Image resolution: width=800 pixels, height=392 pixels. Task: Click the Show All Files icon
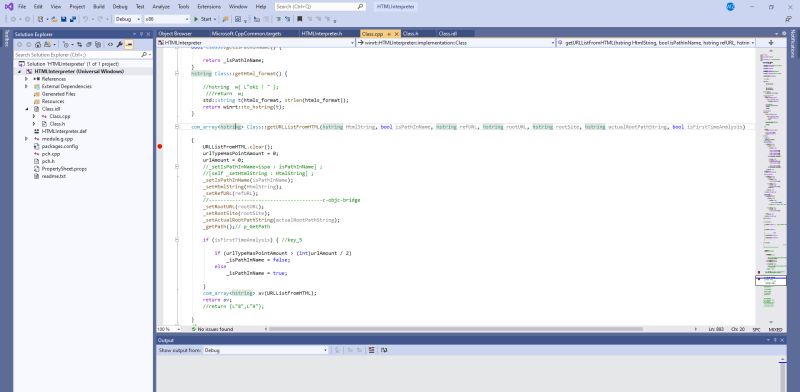pos(98,44)
